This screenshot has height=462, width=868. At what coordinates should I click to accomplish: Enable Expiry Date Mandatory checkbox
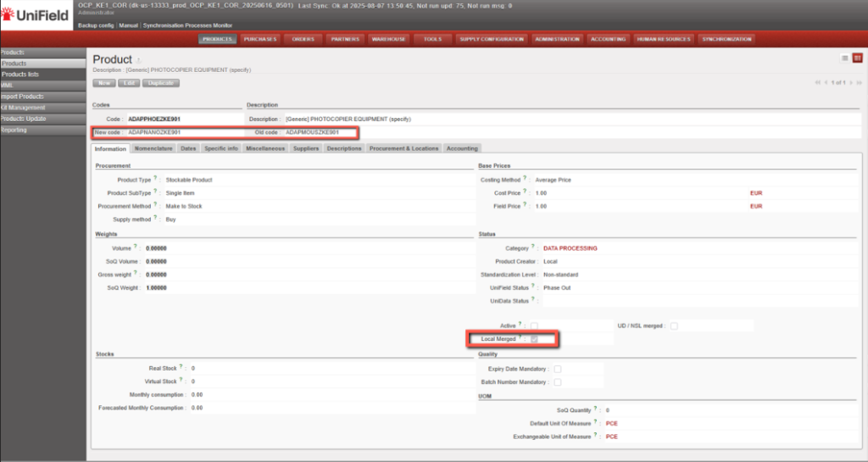557,369
